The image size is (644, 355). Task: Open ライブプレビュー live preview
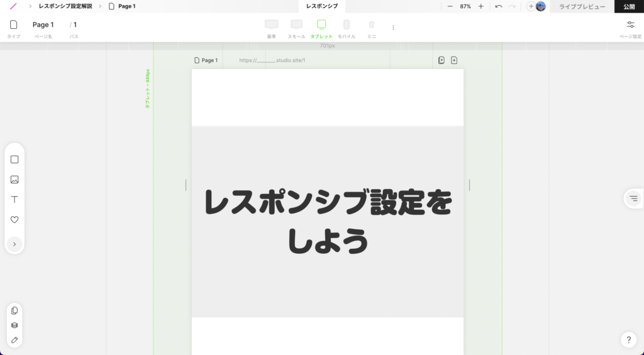(582, 6)
